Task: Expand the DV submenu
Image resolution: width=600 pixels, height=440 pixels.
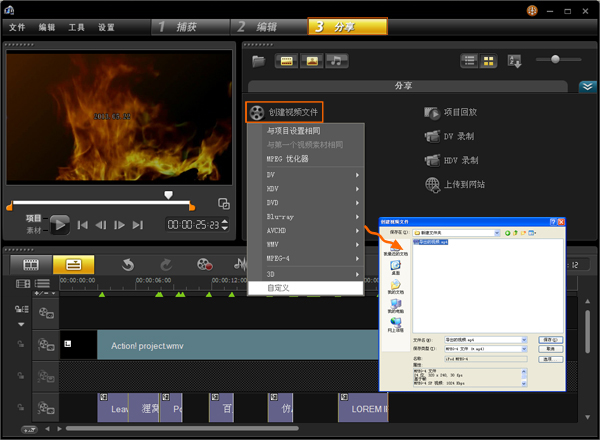Action: (306, 175)
